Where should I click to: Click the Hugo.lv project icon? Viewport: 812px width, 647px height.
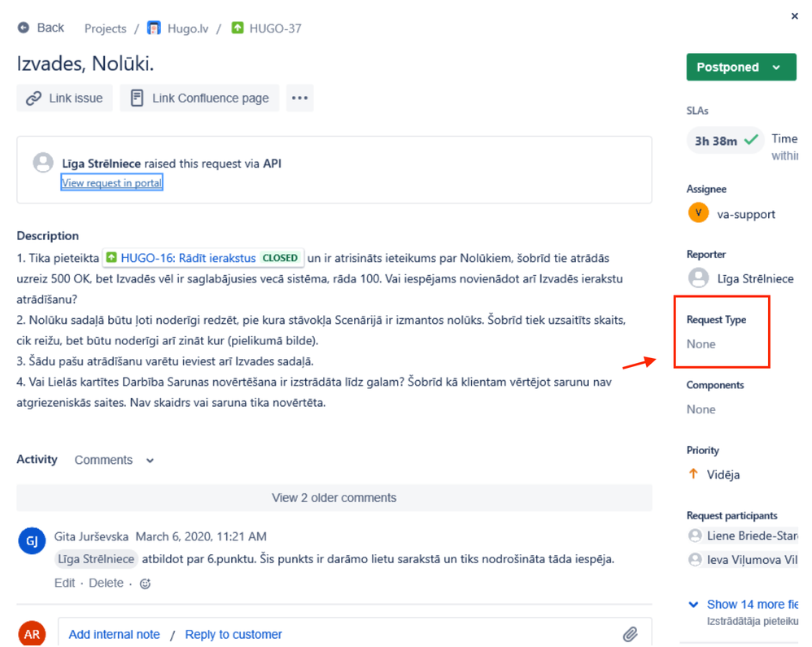click(x=154, y=28)
